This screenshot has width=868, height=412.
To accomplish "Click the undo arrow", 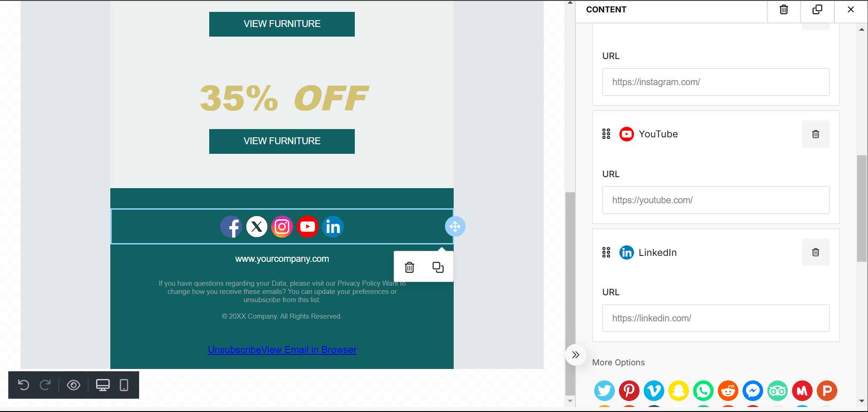I will point(24,385).
